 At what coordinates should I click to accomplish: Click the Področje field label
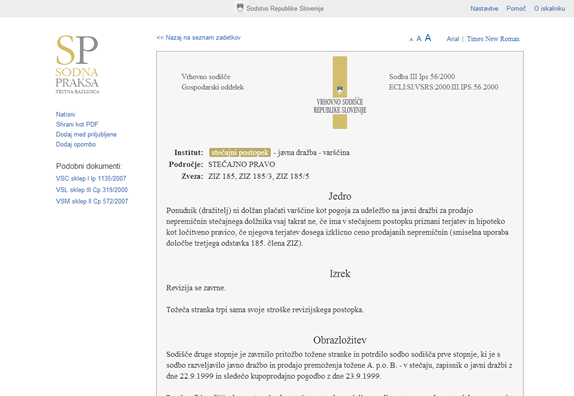[x=186, y=164]
